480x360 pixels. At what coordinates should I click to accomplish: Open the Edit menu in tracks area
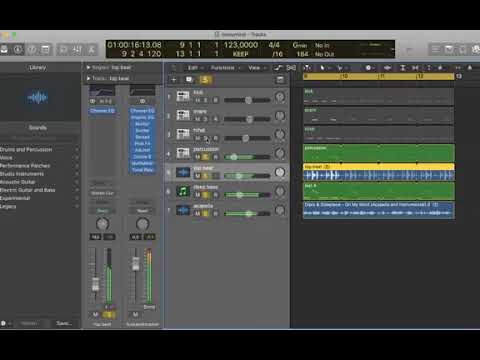coord(195,68)
